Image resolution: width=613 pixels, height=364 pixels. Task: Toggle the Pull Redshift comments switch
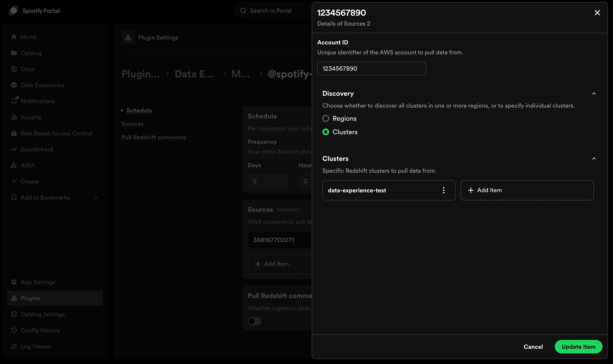pos(254,321)
